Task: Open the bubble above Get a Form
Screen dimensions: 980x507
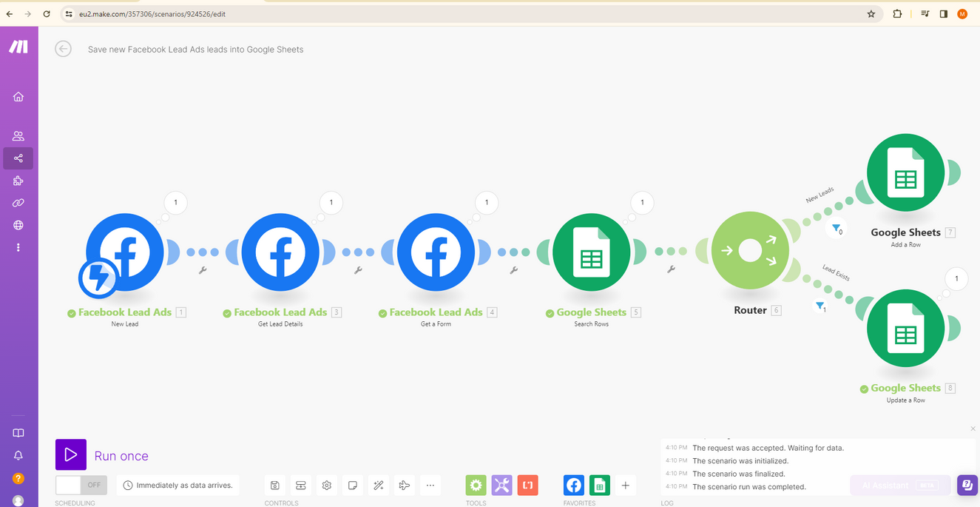Action: (x=486, y=202)
